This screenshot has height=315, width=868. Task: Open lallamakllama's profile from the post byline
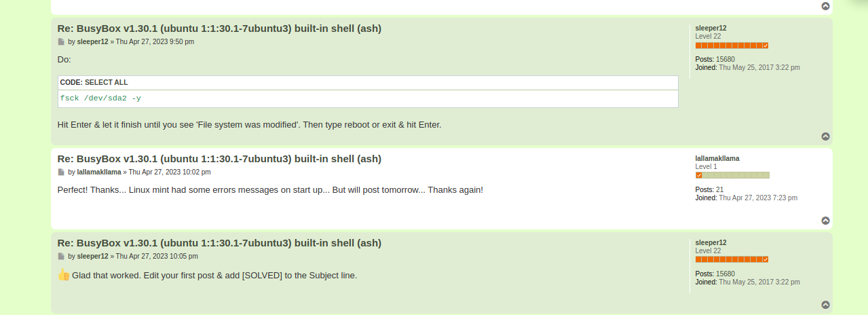pos(99,172)
